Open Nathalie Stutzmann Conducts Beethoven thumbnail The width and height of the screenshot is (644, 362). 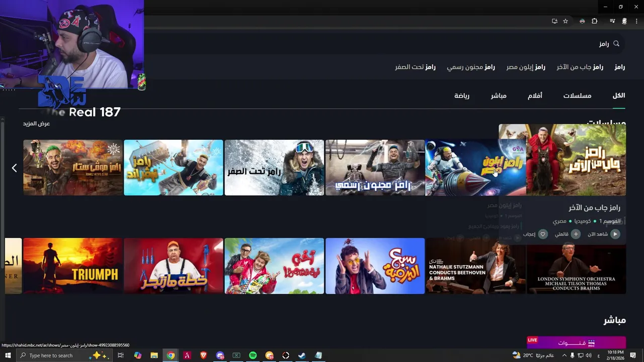[475, 266]
